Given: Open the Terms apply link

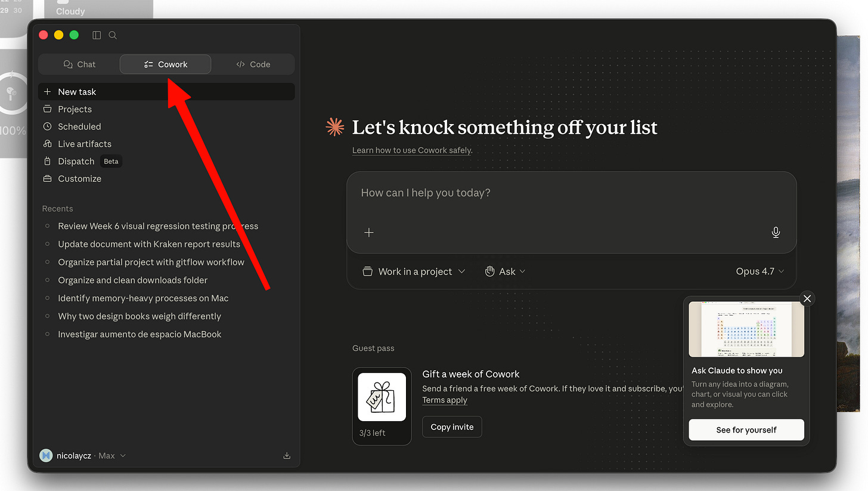Looking at the screenshot, I should (445, 400).
